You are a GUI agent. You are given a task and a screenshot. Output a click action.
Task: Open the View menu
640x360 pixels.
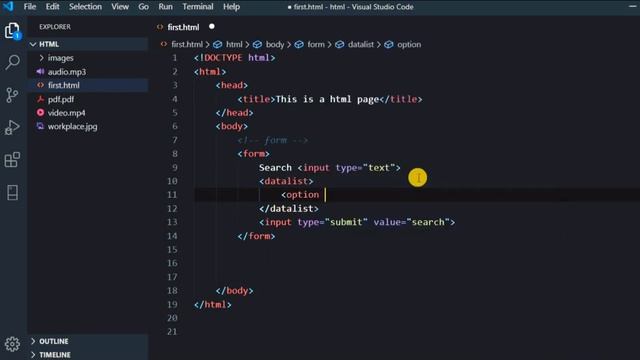[120, 7]
